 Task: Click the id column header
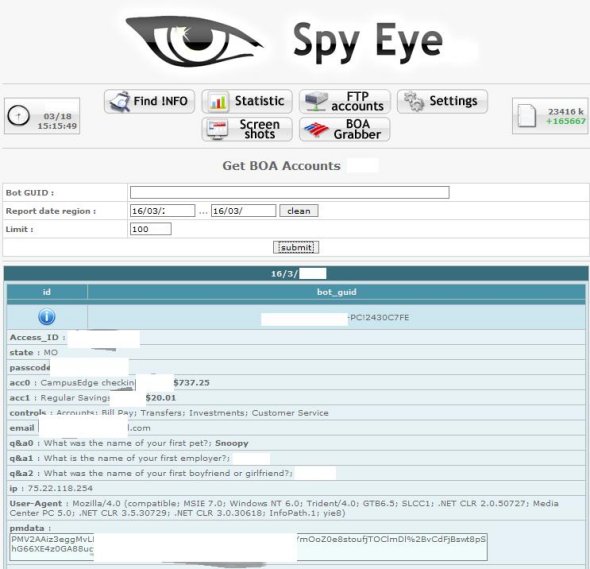pyautogui.click(x=47, y=292)
